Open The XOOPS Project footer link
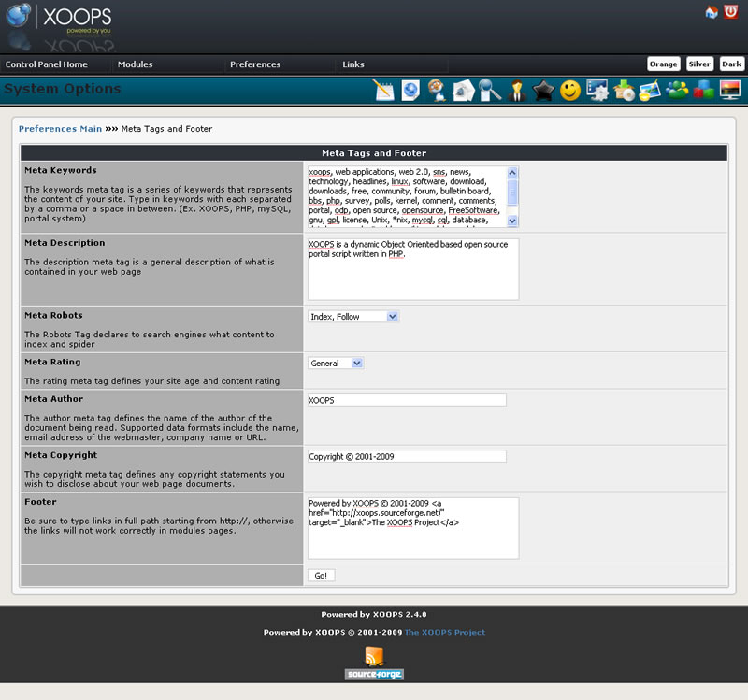The image size is (748, 700). tap(445, 633)
